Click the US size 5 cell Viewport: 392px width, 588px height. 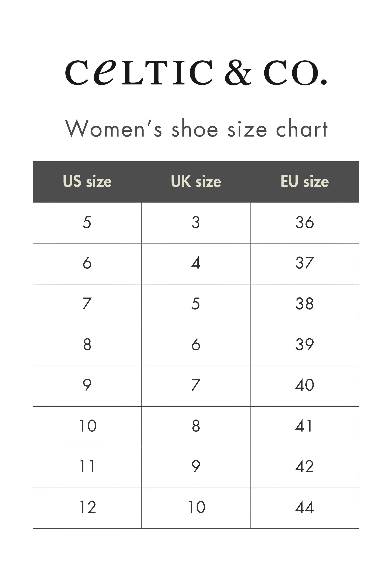87,222
